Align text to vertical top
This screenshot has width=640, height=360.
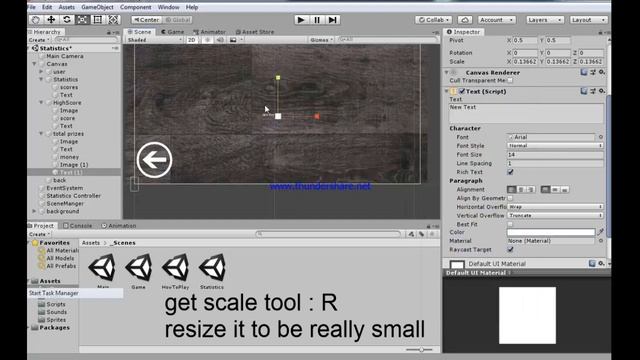coord(545,189)
